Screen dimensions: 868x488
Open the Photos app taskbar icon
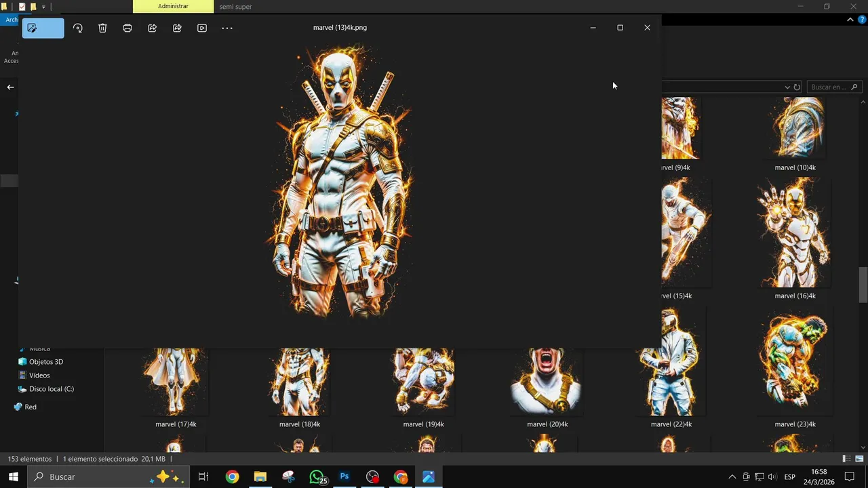coord(429,476)
